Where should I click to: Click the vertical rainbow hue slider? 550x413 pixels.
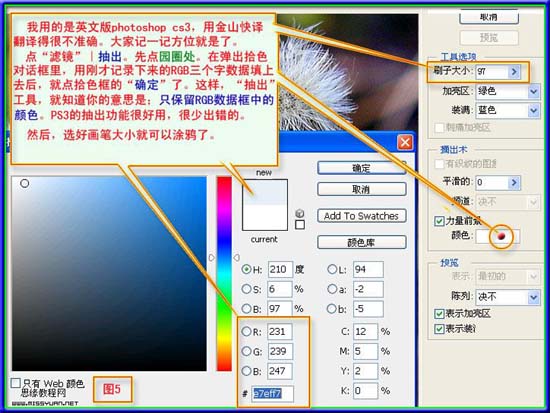(x=224, y=274)
